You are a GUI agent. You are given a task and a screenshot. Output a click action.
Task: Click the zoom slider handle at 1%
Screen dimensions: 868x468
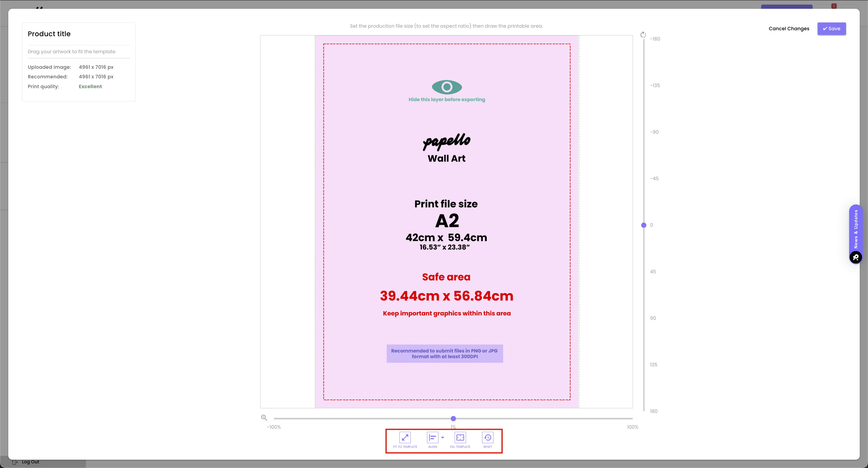(x=453, y=418)
